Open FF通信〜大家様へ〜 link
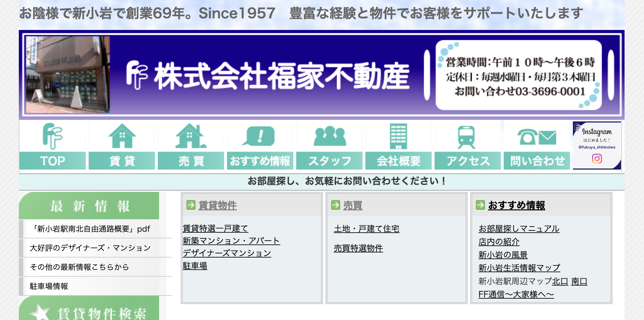This screenshot has width=644, height=320. (516, 294)
